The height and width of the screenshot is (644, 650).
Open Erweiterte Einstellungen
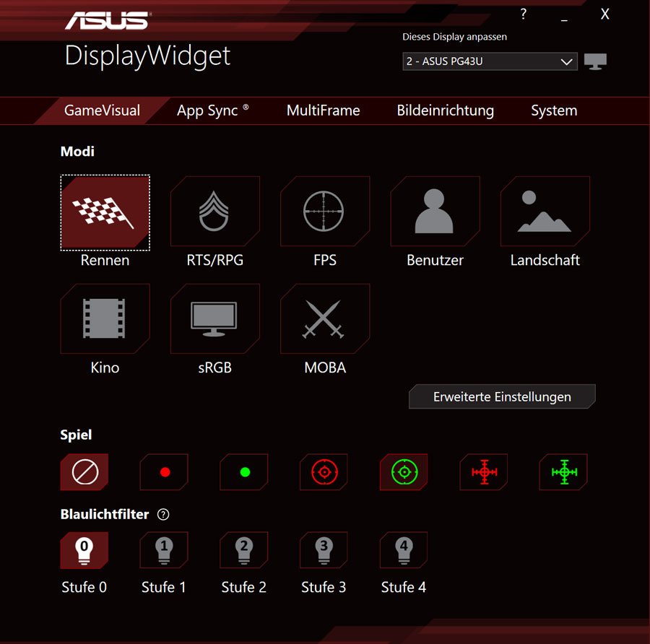click(x=502, y=396)
